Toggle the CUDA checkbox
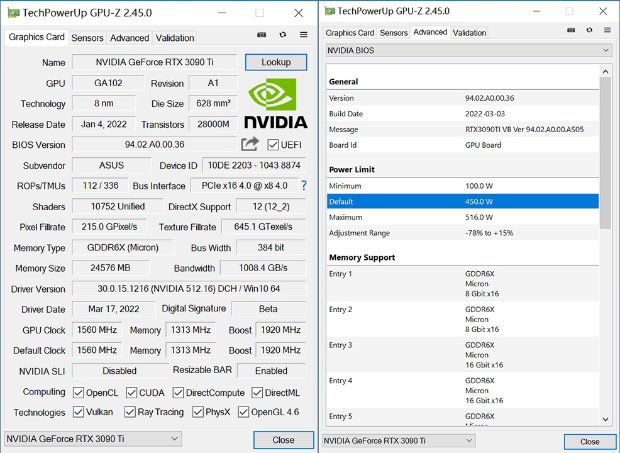Image resolution: width=620 pixels, height=453 pixels. (131, 393)
